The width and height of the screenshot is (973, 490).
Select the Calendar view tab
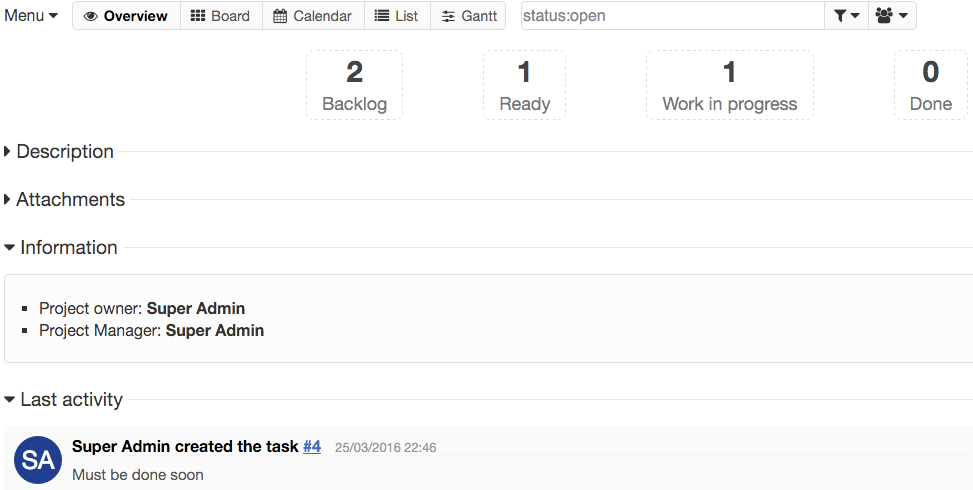[x=313, y=16]
